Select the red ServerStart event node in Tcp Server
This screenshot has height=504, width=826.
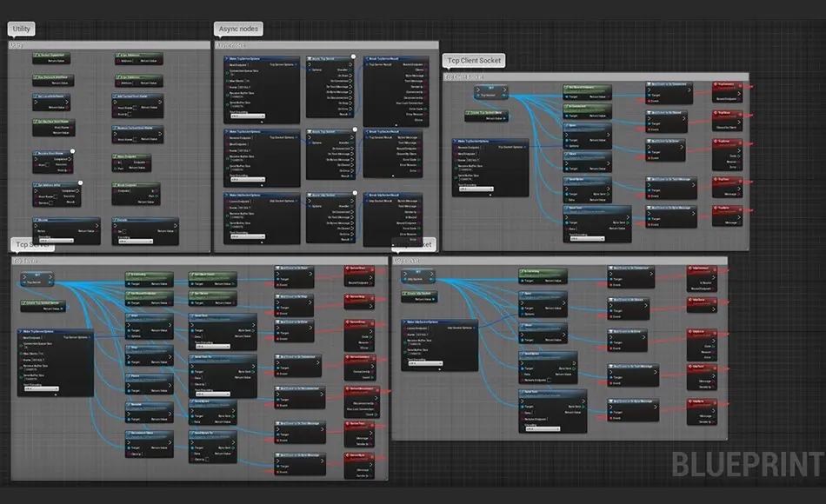click(x=359, y=276)
